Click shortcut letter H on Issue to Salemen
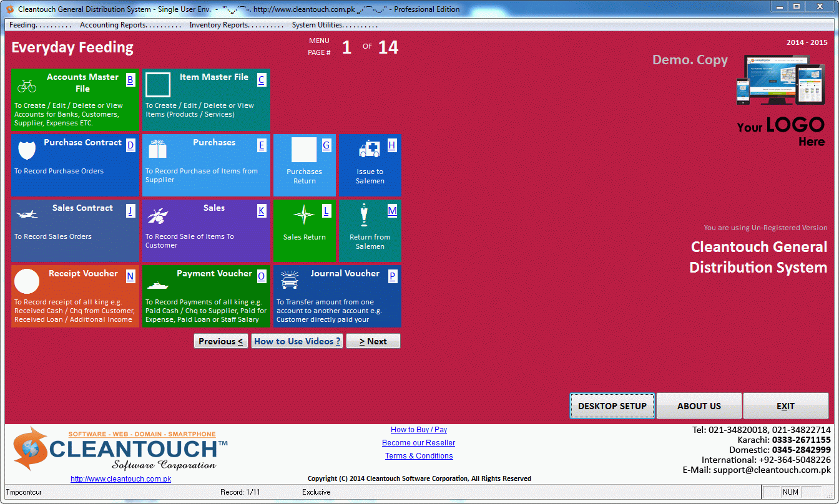This screenshot has width=839, height=504. pos(392,145)
